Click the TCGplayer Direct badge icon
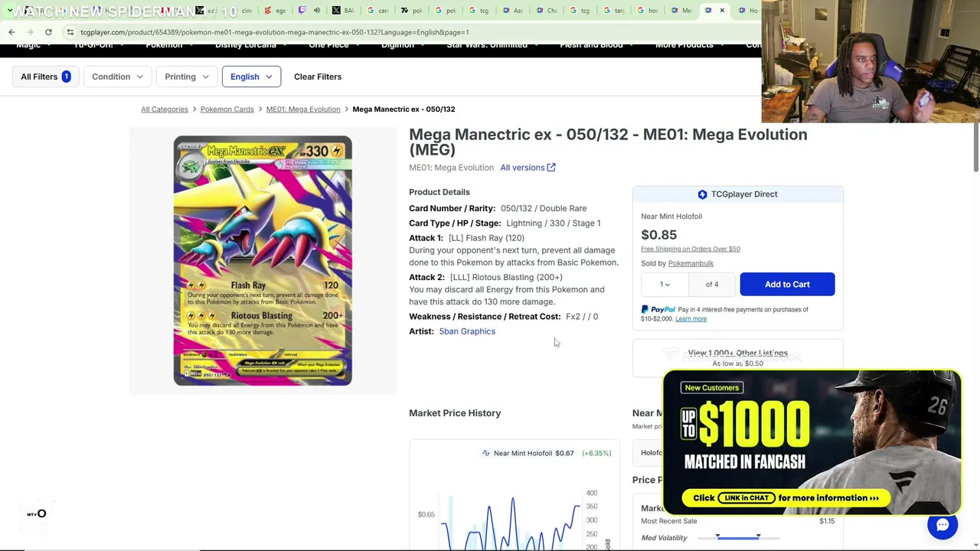980x551 pixels. coord(702,194)
